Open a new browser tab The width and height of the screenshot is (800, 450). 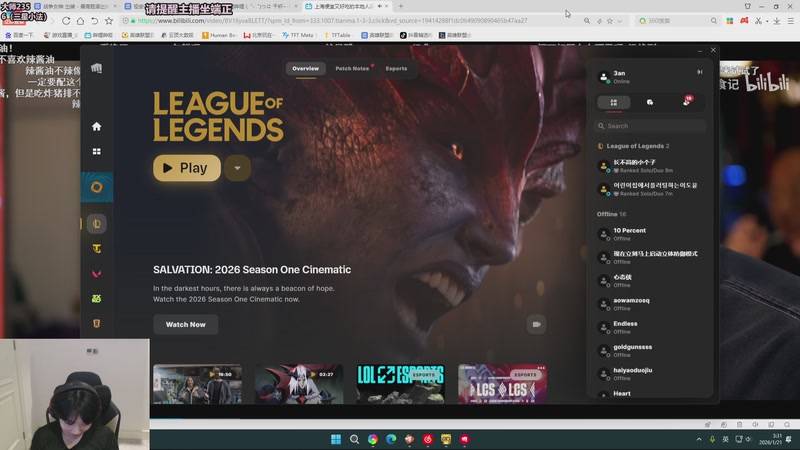pos(401,6)
